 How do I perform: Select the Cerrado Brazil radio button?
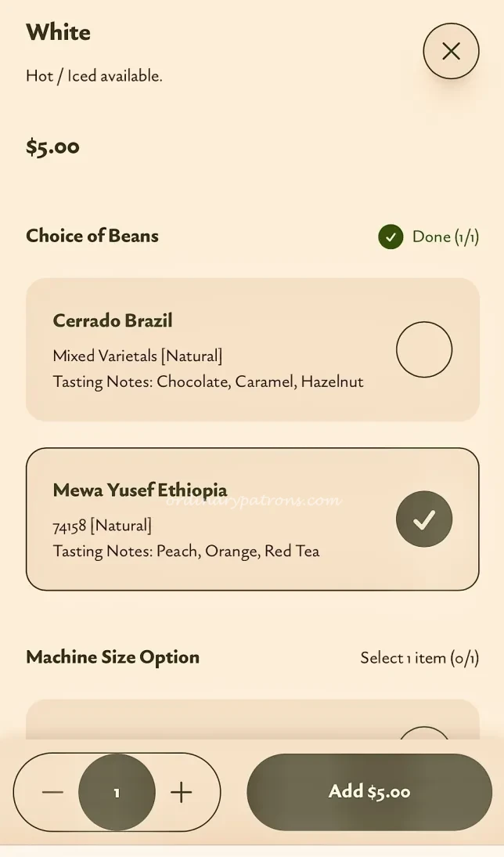[x=424, y=349]
